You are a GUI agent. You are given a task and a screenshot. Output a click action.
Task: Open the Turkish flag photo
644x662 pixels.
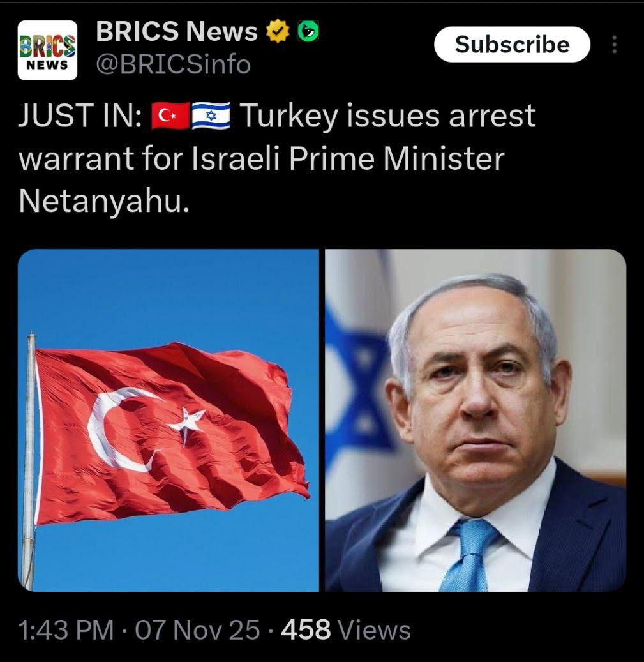pyautogui.click(x=168, y=420)
